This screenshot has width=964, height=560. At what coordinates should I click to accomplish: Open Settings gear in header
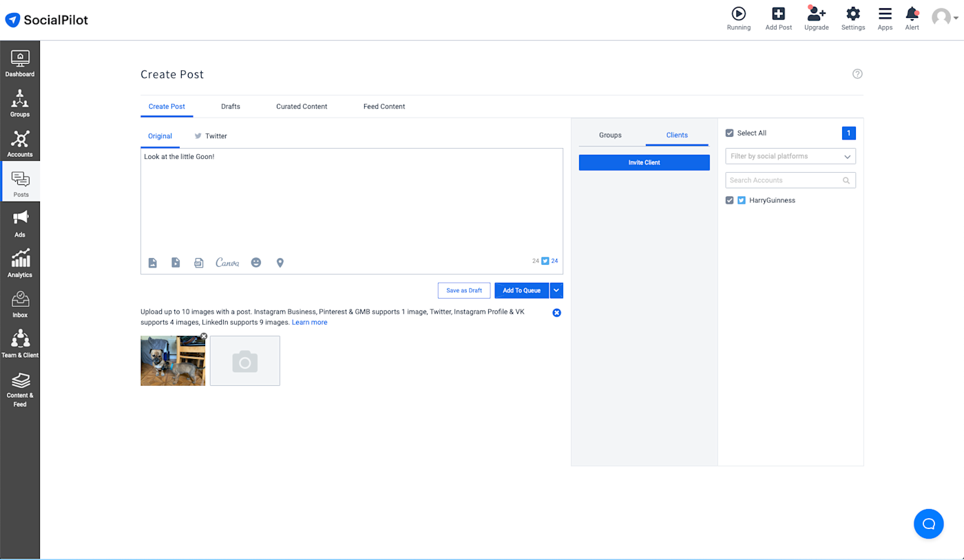point(853,14)
